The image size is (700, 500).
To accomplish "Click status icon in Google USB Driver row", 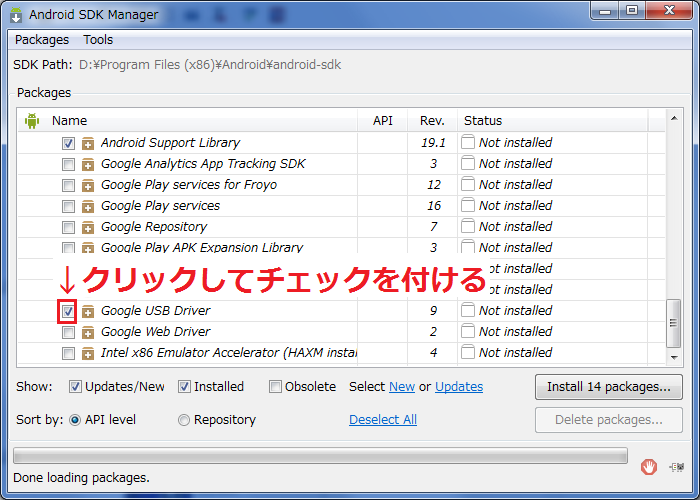I will [x=468, y=310].
